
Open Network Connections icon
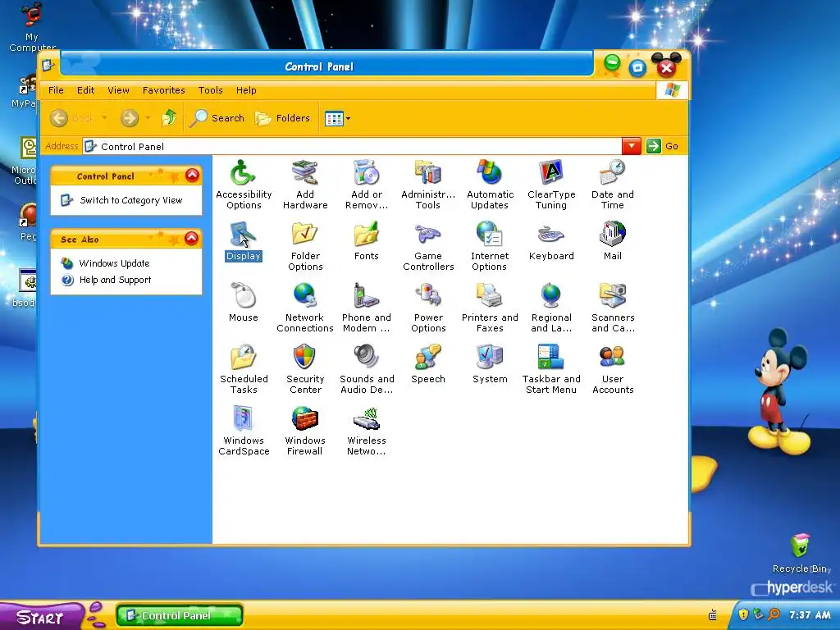coord(305,308)
